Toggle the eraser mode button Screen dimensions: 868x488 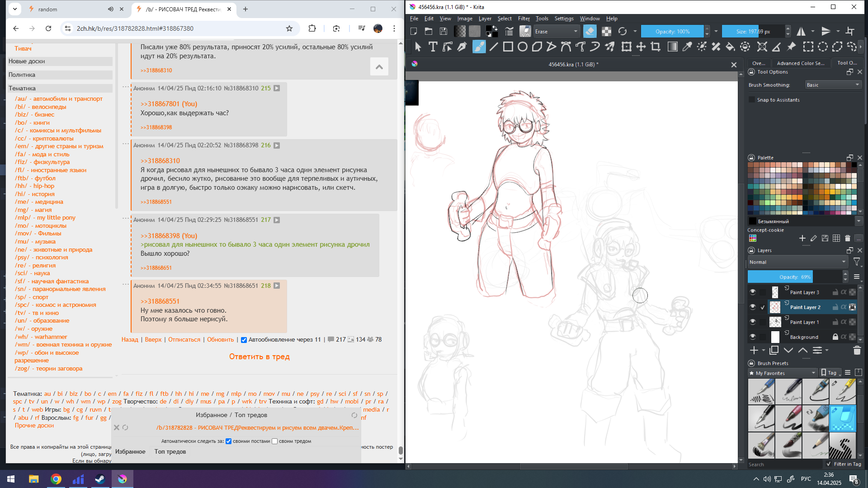point(590,31)
